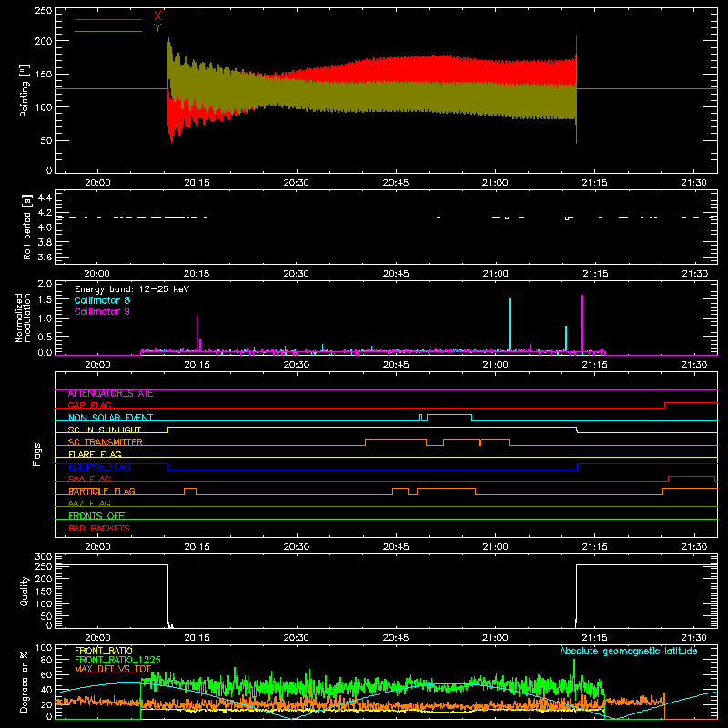This screenshot has height=728, width=728.
Task: Click the green FRONT_RATIO_1225 peak near 21:12
Action: coord(574,671)
